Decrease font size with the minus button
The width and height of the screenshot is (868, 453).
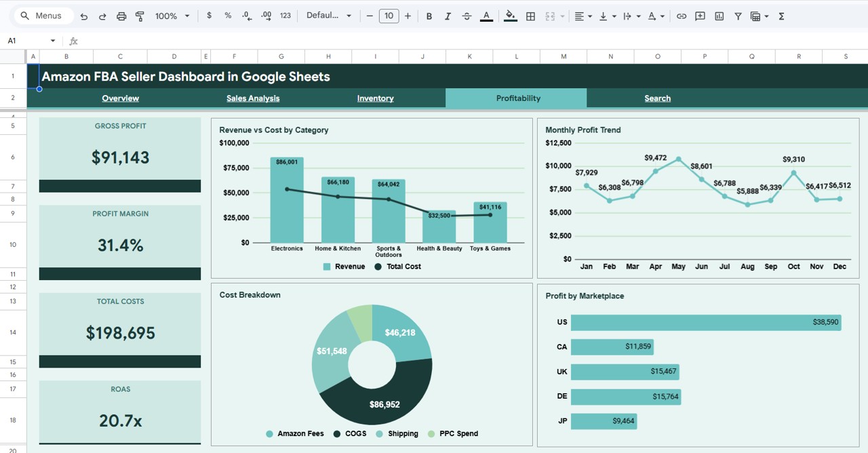[370, 16]
